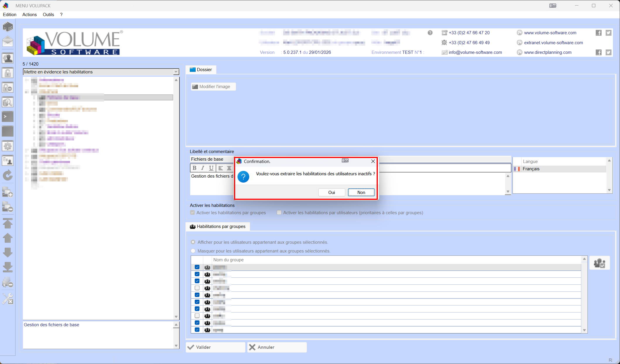Click the gear settings sidebar icon
The image size is (620, 364).
(x=8, y=146)
